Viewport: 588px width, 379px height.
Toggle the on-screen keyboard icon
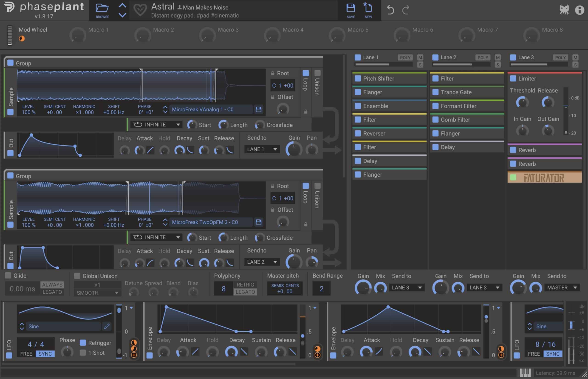(525, 373)
